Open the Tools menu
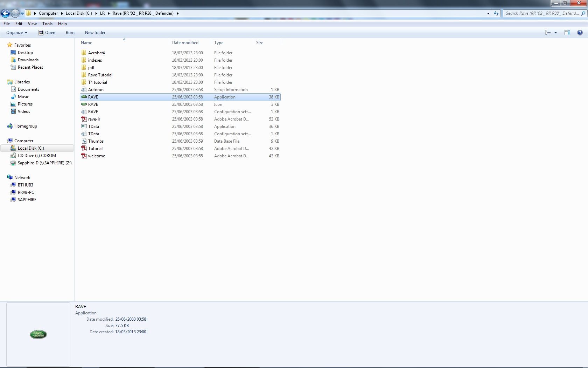The width and height of the screenshot is (588, 368). pyautogui.click(x=47, y=24)
